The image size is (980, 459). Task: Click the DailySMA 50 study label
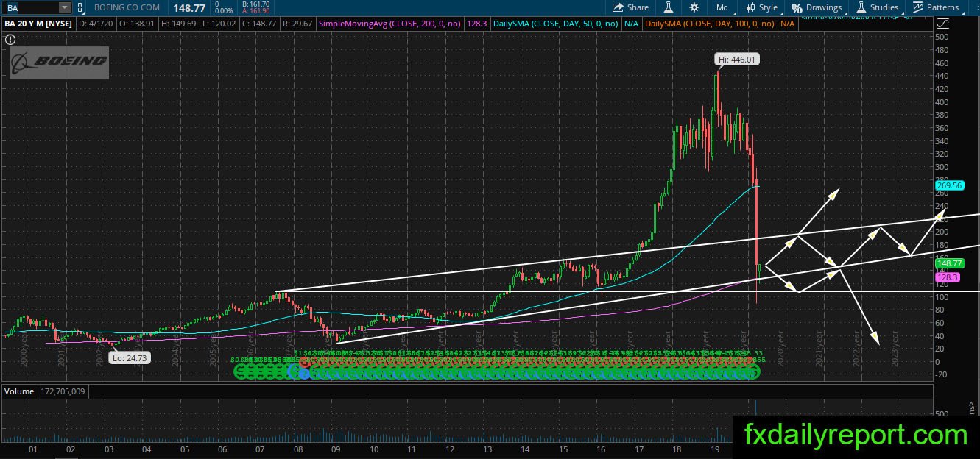(557, 24)
